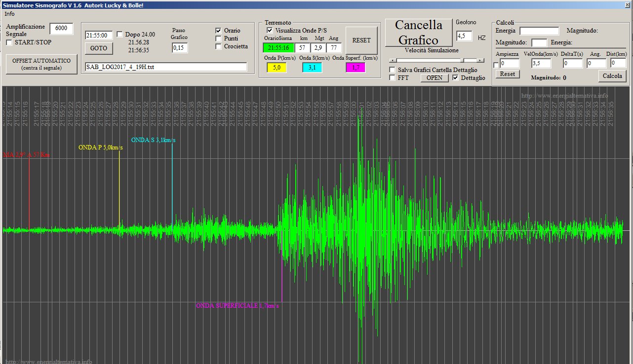Click the Ampiezza input field
The width and height of the screenshot is (633, 364).
(x=510, y=64)
